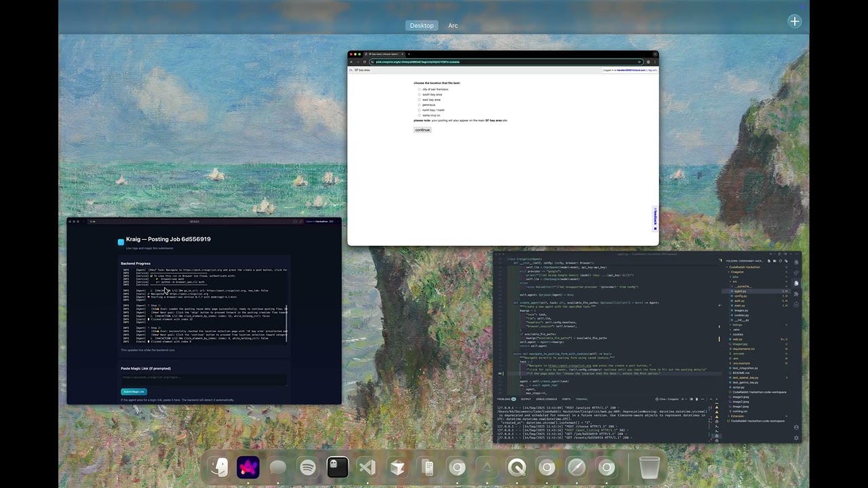Switch to the TERMINAL tab in VS Code panel
The image size is (868, 488).
pos(582,399)
